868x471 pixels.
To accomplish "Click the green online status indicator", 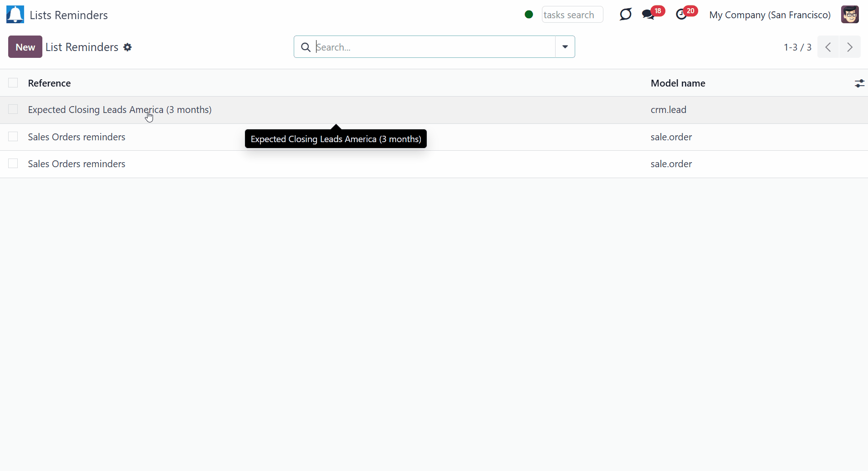I will (x=529, y=15).
